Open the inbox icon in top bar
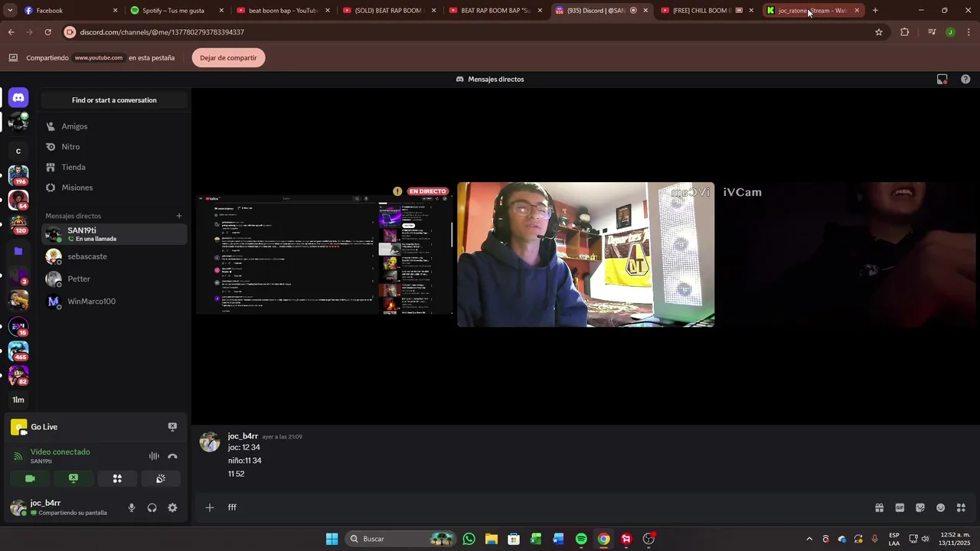This screenshot has width=980, height=551. click(x=942, y=79)
